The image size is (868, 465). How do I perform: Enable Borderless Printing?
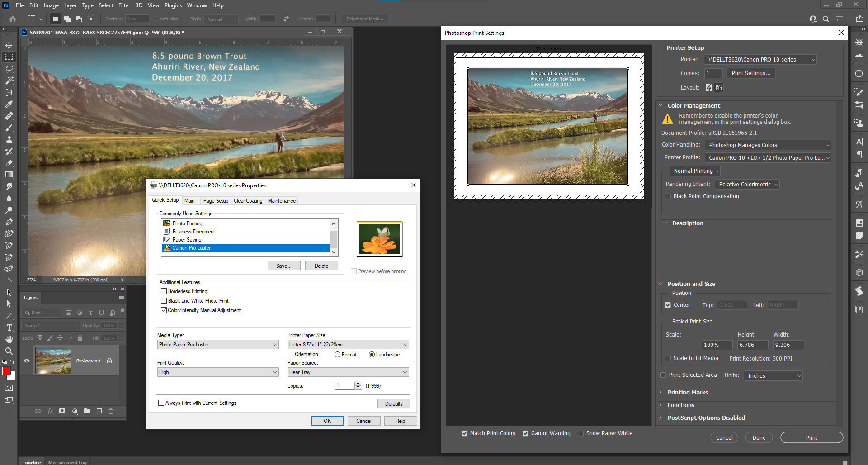[x=164, y=291]
